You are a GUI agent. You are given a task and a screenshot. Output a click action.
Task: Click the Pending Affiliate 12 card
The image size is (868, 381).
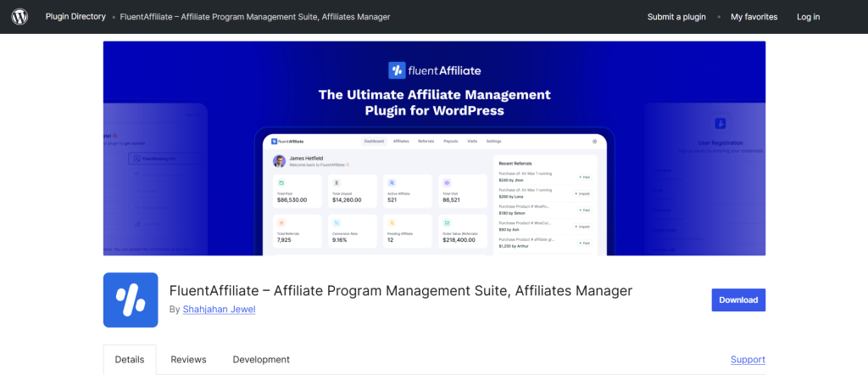click(408, 231)
